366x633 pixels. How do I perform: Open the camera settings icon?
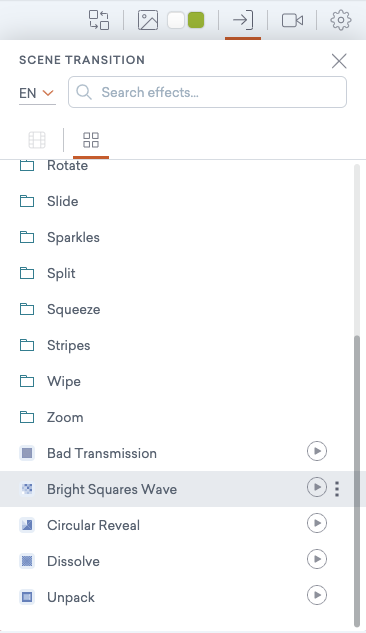pos(292,20)
